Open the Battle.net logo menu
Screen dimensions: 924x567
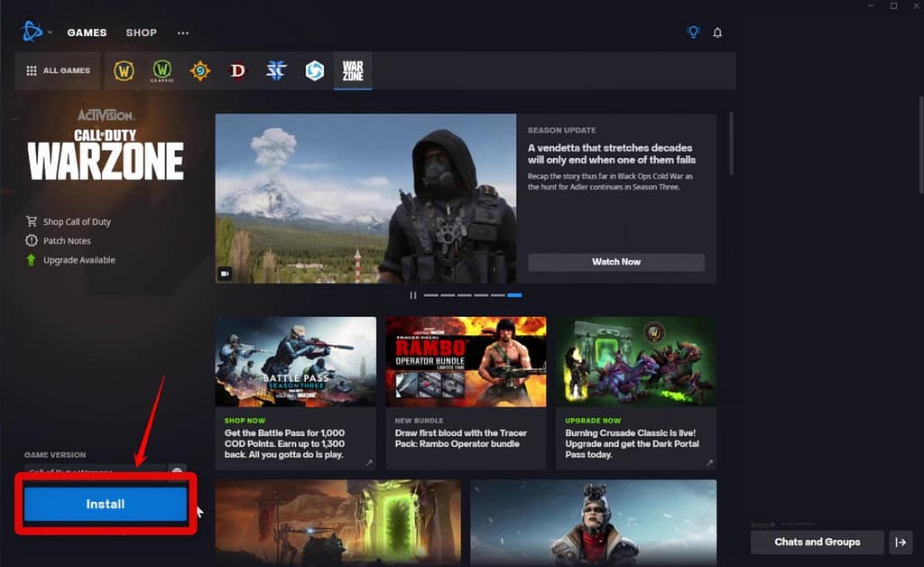coord(32,32)
